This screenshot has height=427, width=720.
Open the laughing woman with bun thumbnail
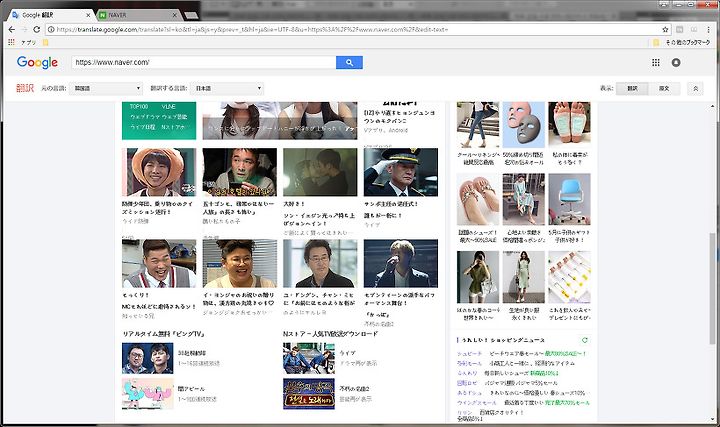coord(240,264)
